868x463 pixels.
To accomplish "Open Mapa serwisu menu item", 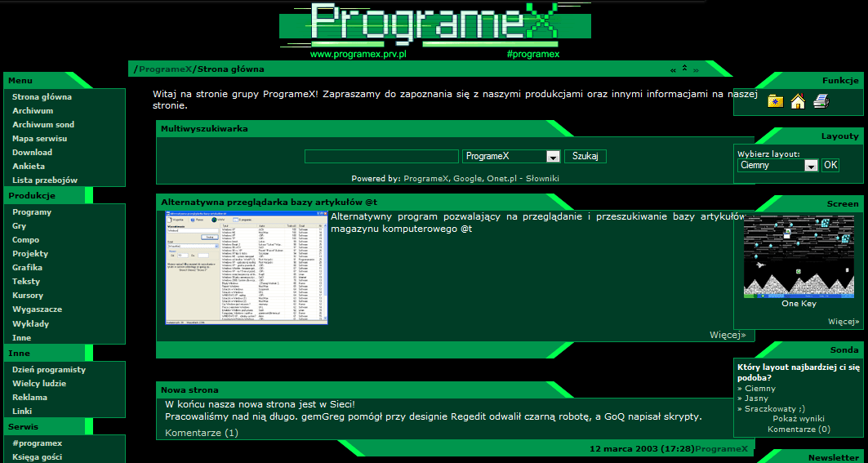I will point(39,139).
